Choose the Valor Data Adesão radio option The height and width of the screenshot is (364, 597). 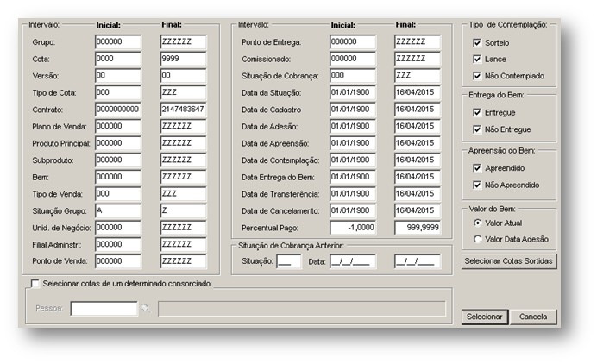tap(477, 239)
